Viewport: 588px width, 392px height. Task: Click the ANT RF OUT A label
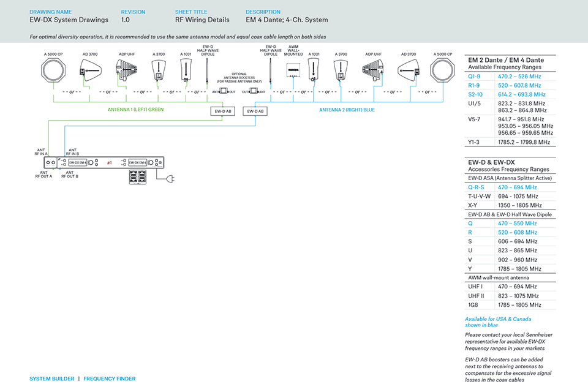(43, 175)
